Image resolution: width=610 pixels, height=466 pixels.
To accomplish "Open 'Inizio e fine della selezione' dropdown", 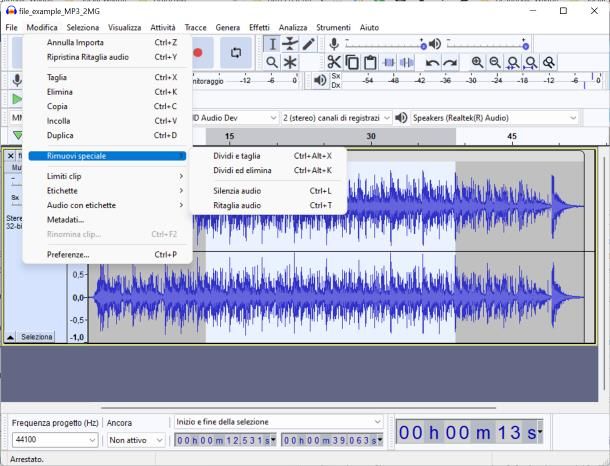I will point(279,422).
